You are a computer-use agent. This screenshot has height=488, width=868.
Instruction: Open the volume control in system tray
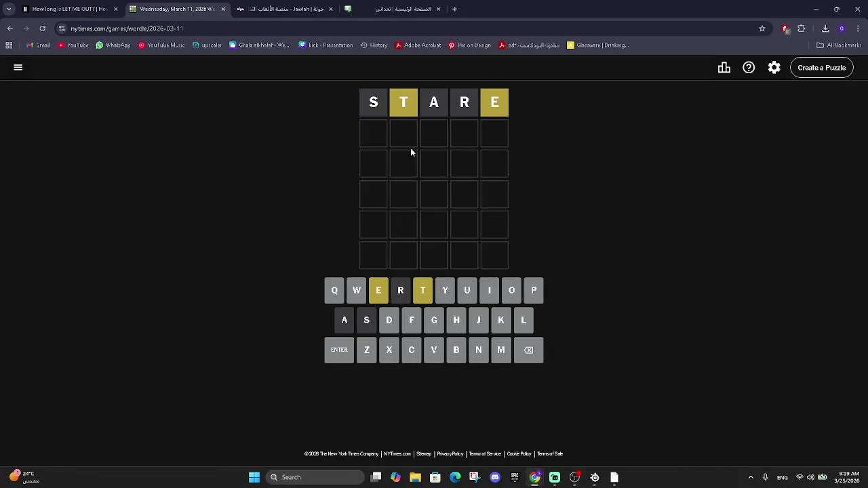click(810, 477)
